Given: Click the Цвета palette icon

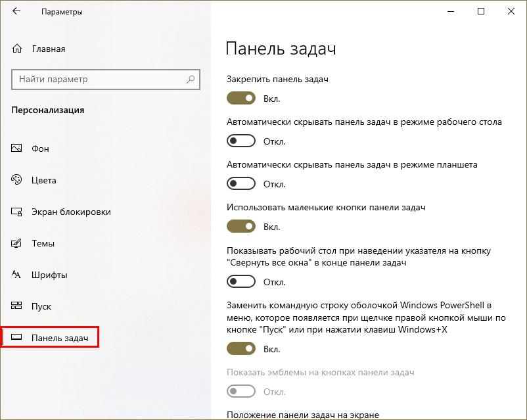Looking at the screenshot, I should click(x=18, y=180).
